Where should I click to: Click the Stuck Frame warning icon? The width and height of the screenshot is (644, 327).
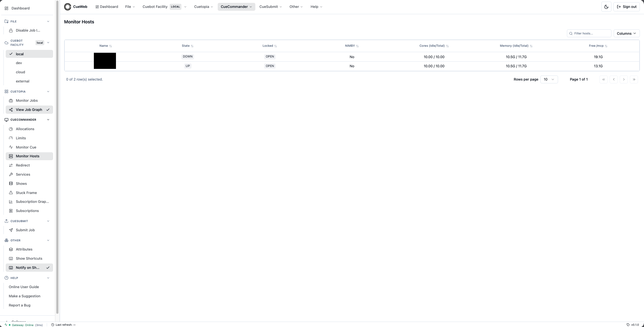point(11,193)
